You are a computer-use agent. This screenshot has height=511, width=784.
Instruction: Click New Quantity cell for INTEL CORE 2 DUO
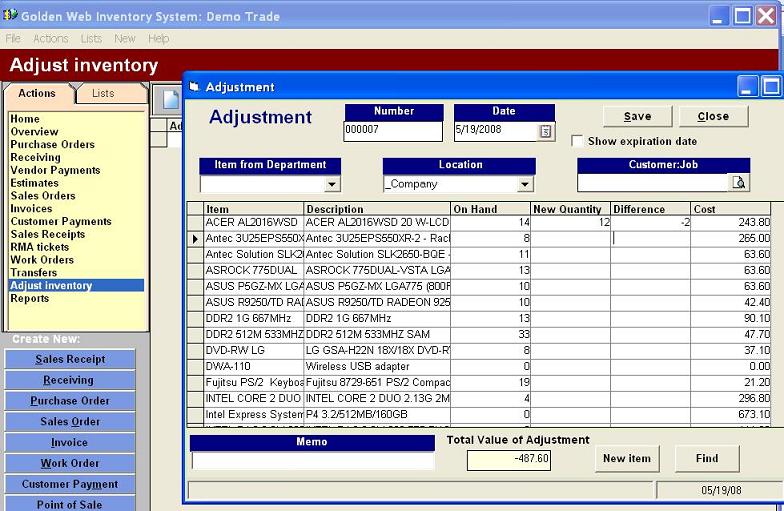pyautogui.click(x=570, y=398)
